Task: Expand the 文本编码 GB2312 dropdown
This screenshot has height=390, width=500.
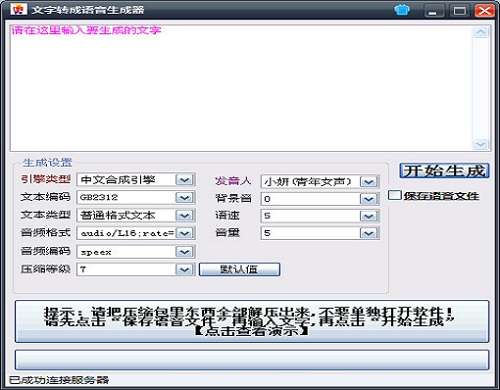Action: tap(184, 197)
